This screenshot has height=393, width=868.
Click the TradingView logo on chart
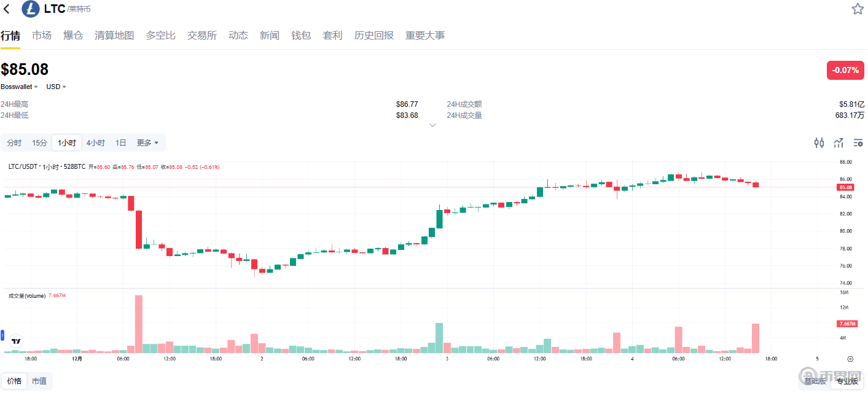pyautogui.click(x=17, y=341)
